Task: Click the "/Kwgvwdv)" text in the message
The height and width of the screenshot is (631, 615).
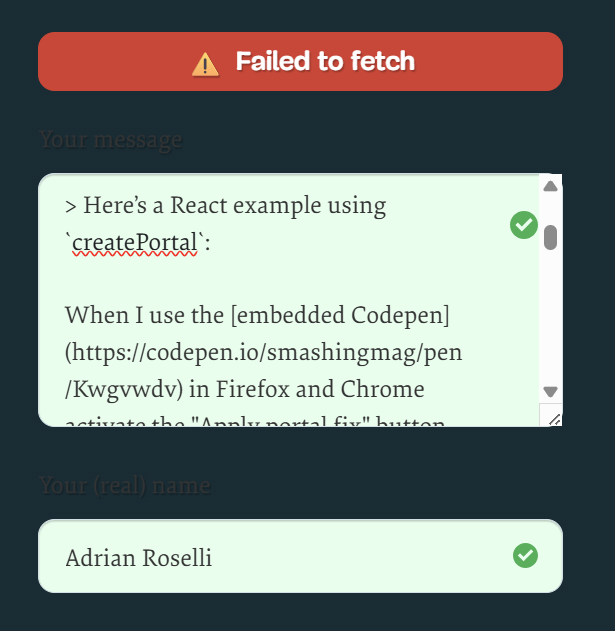Action: [x=110, y=389]
